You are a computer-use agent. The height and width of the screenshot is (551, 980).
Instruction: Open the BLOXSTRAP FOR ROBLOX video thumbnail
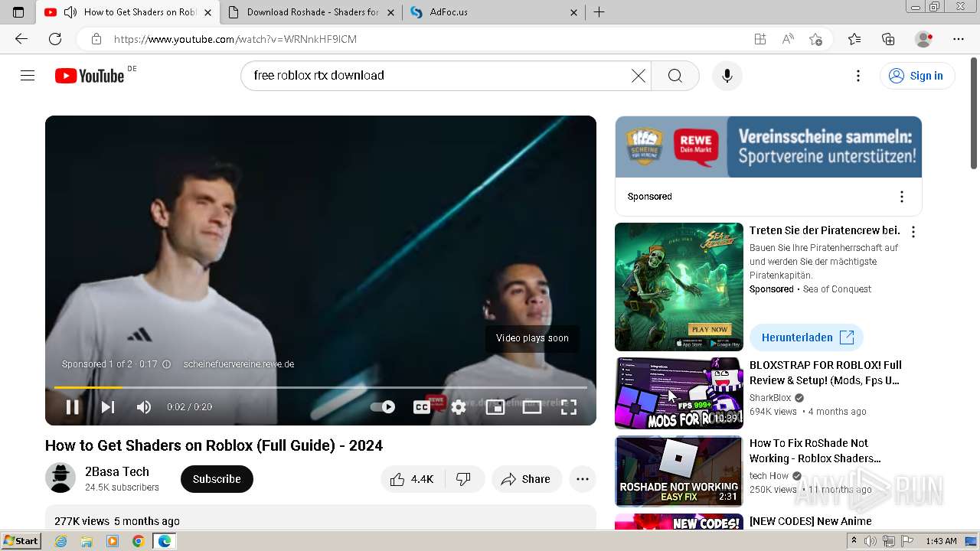(x=679, y=393)
